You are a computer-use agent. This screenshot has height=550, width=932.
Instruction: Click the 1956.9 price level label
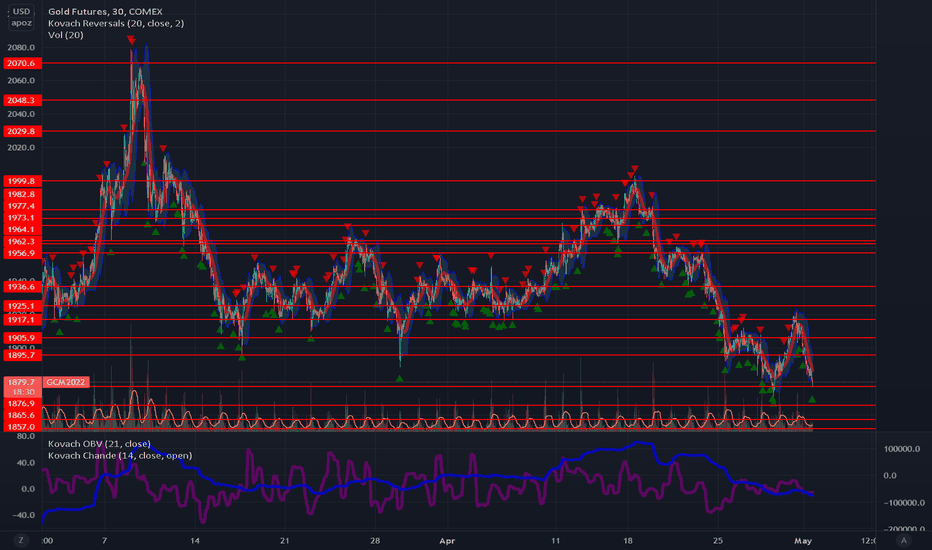click(x=21, y=253)
